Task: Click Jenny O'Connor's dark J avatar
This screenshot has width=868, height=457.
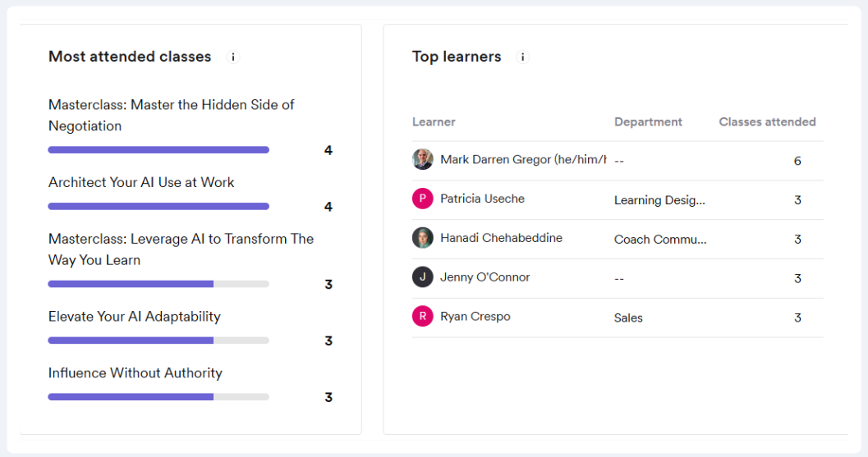Action: coord(422,277)
